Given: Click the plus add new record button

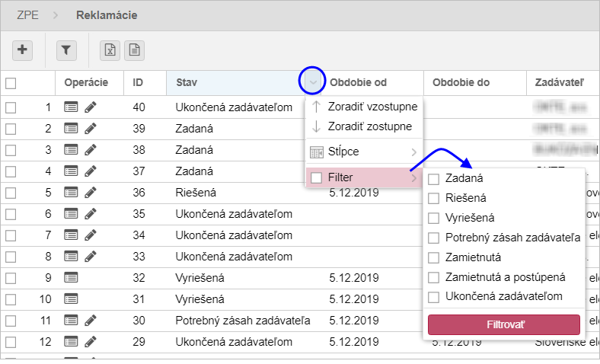Looking at the screenshot, I should (22, 50).
